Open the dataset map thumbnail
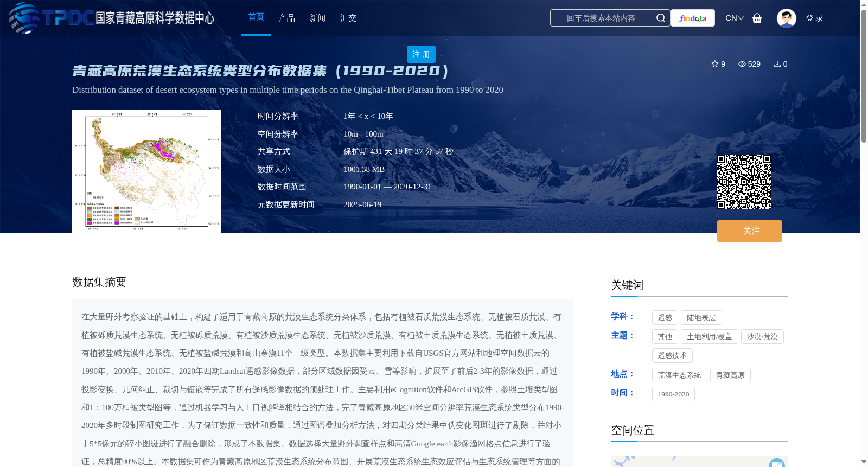Screen dimensions: 868x467 (x=146, y=171)
